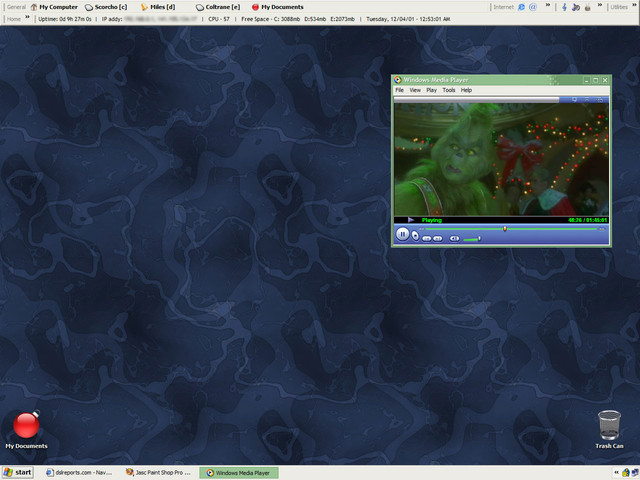This screenshot has width=640, height=480.
Task: Click the Windows Media Player title bar logo
Action: (398, 80)
